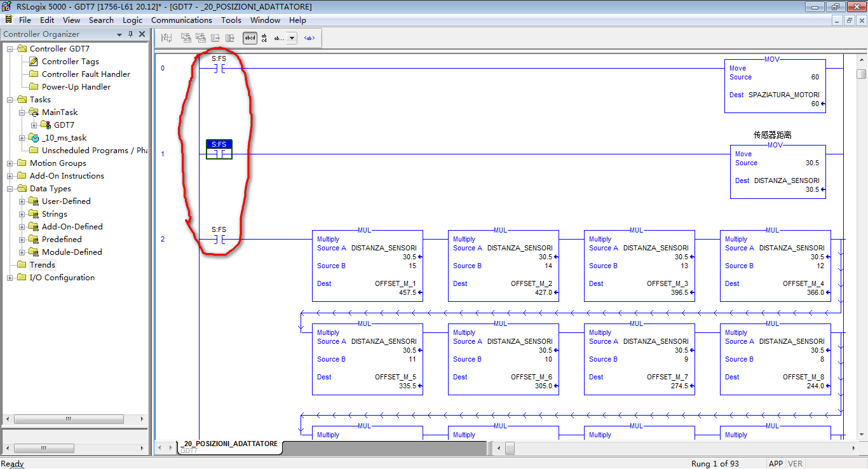
Task: Open the 'ab...' truncation dropdown arrow
Action: [x=292, y=38]
